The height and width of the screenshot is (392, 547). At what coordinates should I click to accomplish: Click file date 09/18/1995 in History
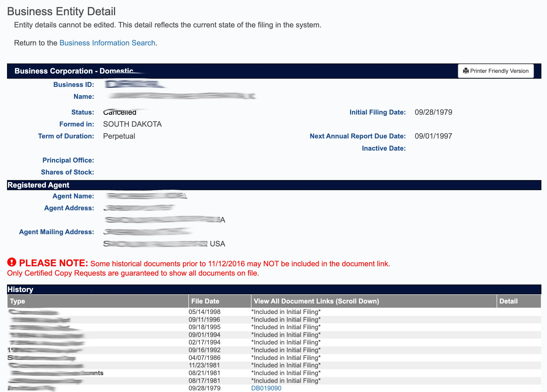[x=205, y=327]
